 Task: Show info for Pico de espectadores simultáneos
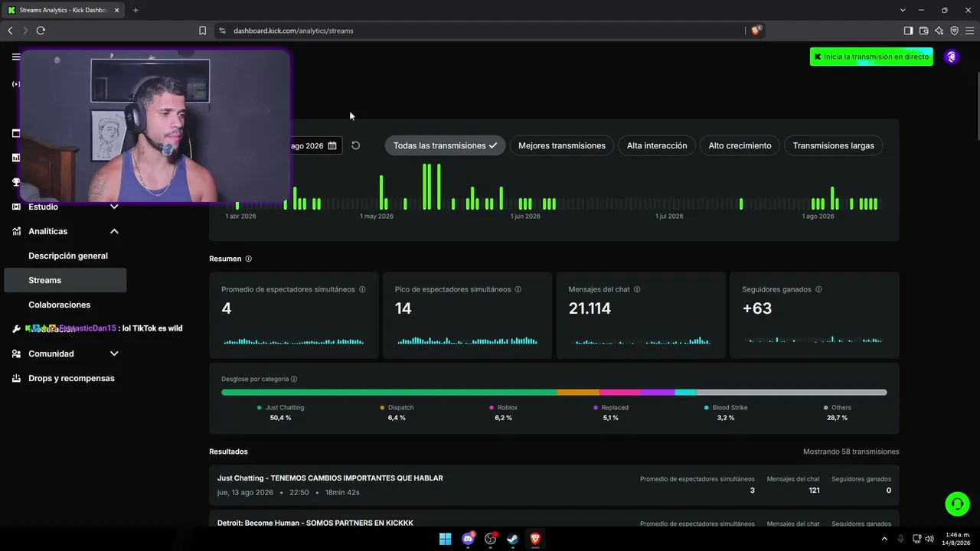tap(518, 289)
